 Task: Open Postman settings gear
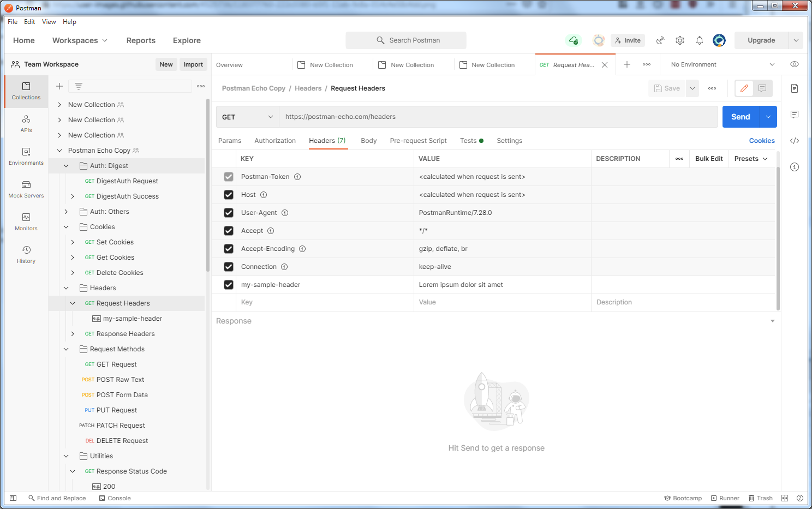(679, 40)
